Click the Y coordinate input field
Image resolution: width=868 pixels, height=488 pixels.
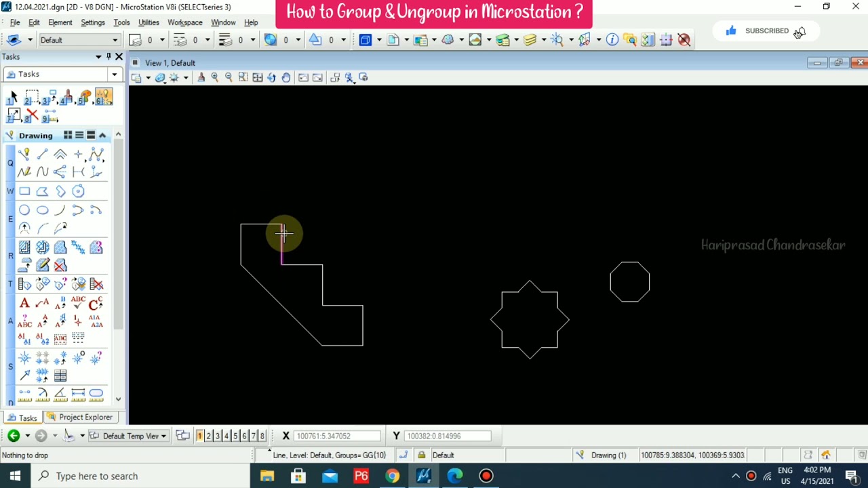pyautogui.click(x=447, y=436)
